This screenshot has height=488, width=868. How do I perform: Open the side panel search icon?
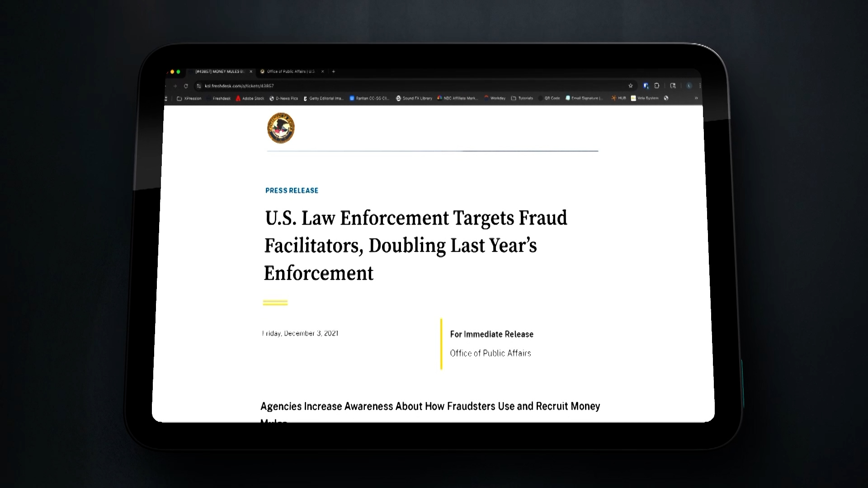673,85
